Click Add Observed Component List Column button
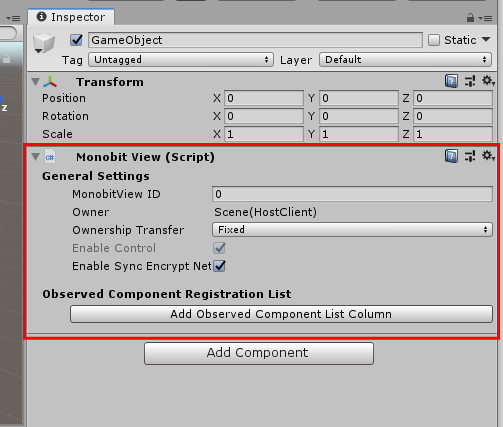The image size is (503, 427). pyautogui.click(x=281, y=314)
